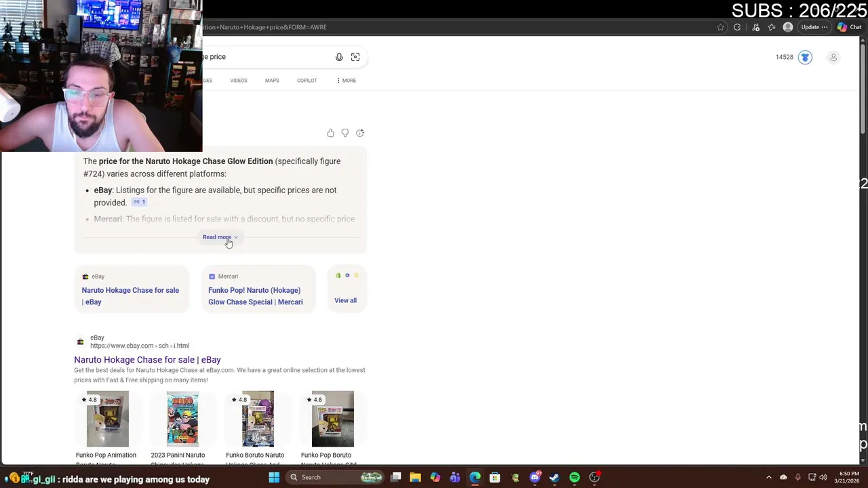Give thumbs down to the AI answer
The image size is (868, 488).
(x=345, y=133)
